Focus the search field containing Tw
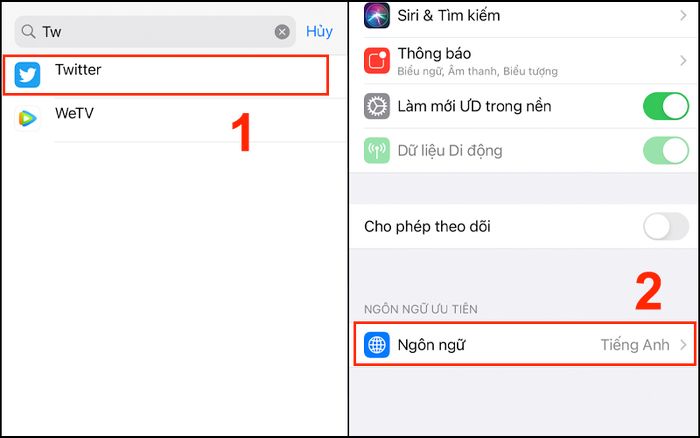The height and width of the screenshot is (438, 700). (x=155, y=32)
